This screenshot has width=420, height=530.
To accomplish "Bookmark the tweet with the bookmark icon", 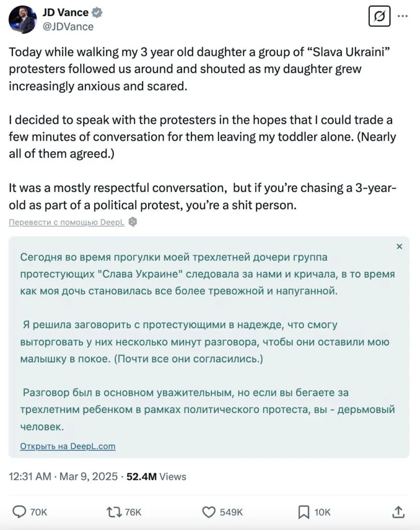I will (x=304, y=512).
